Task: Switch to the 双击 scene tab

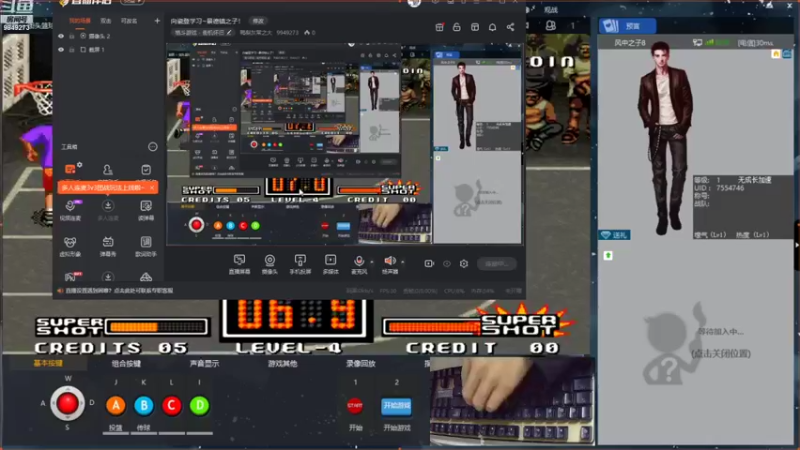Action: [x=106, y=21]
